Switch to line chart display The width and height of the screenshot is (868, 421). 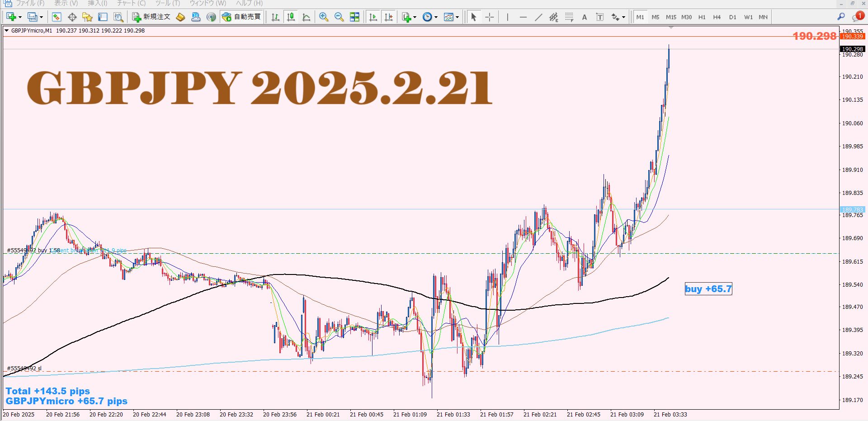coord(307,17)
